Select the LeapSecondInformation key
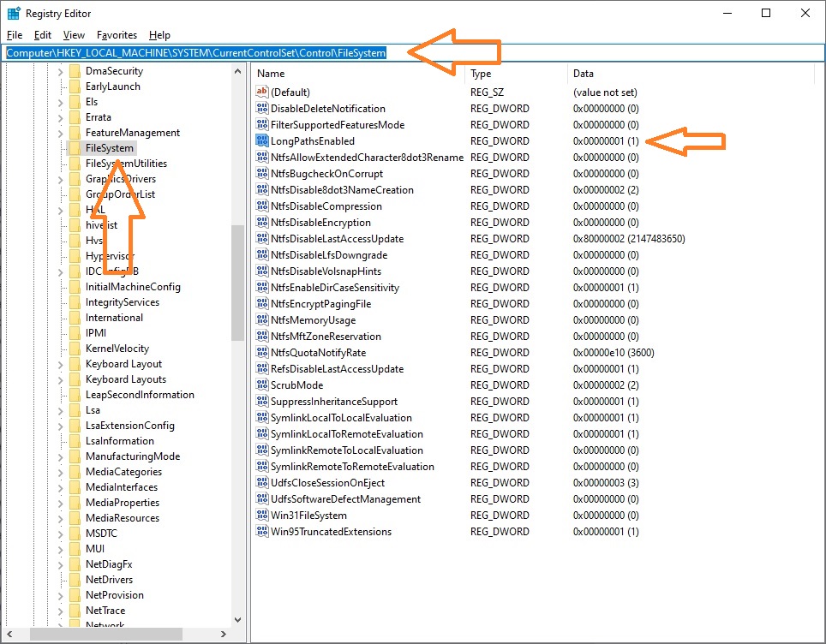 140,395
